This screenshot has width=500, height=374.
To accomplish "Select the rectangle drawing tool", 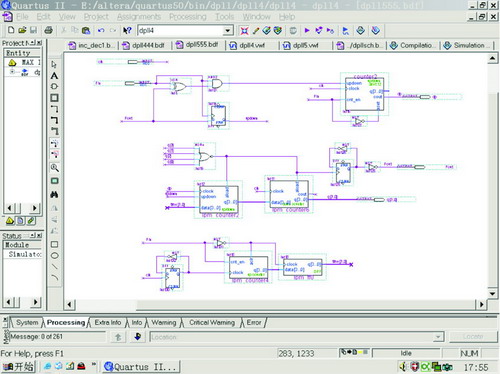I will 55,244.
